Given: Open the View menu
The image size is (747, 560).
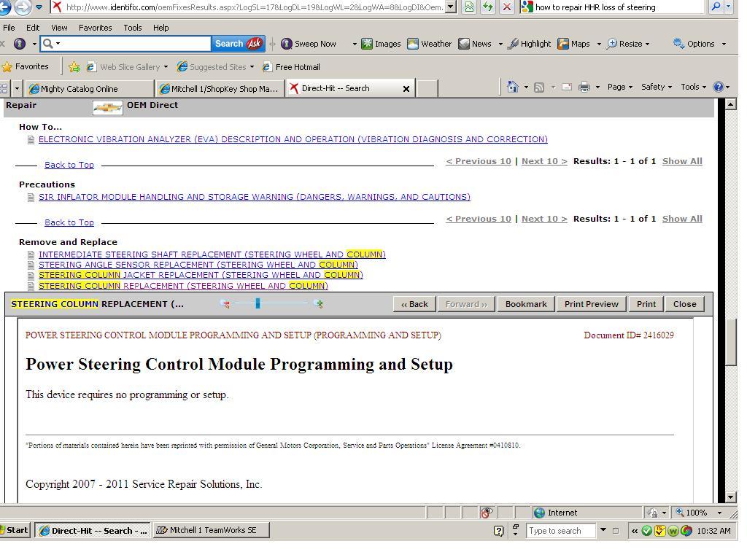Looking at the screenshot, I should pos(59,28).
